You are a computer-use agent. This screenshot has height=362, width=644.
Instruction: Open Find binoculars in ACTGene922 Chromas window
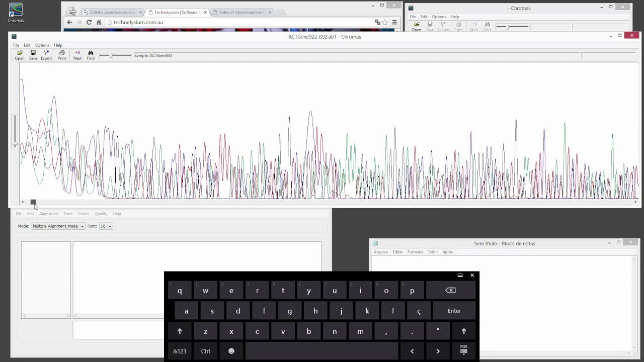pyautogui.click(x=91, y=55)
